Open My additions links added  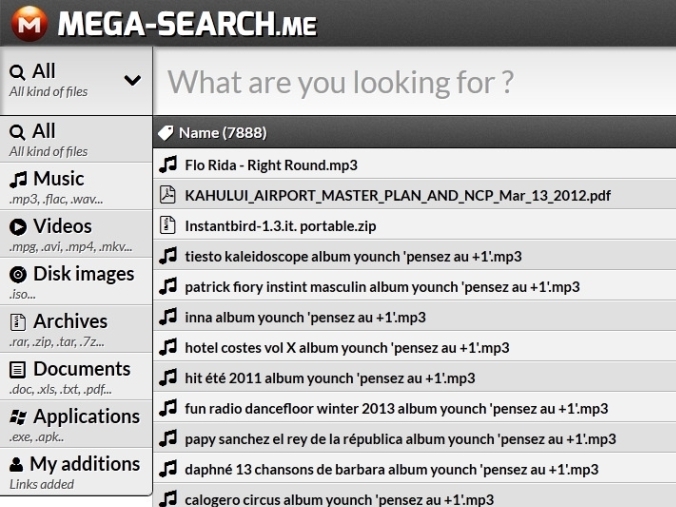(76, 472)
